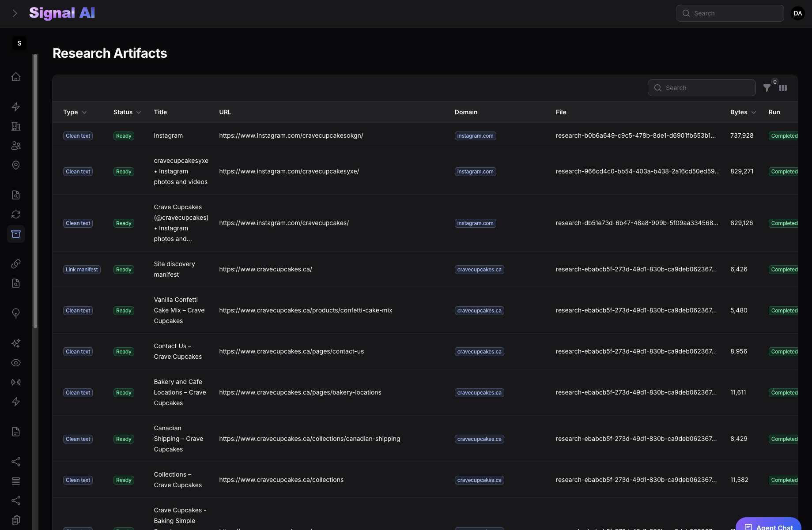
Task: Click the instagram.com badge in the Instagram row
Action: point(475,136)
